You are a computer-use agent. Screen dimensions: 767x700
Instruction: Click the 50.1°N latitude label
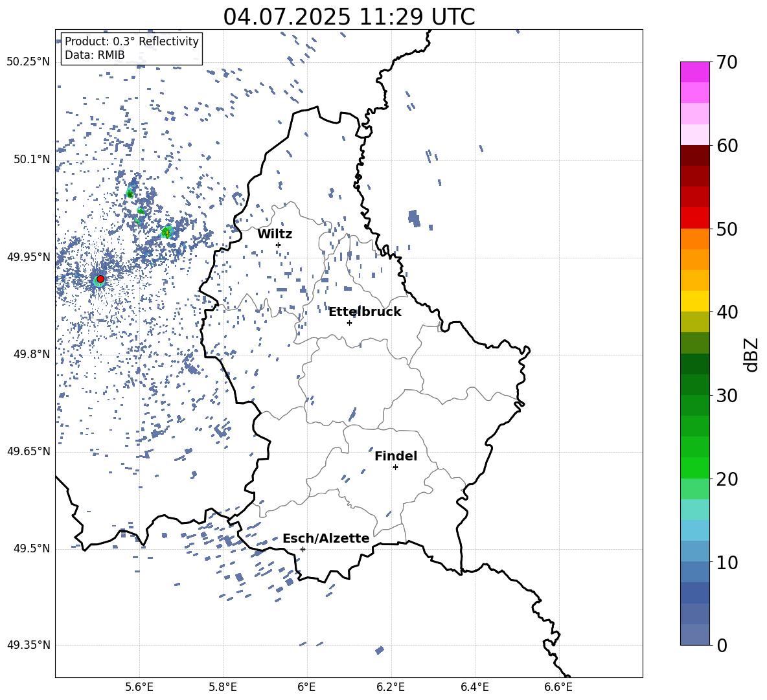tap(32, 160)
